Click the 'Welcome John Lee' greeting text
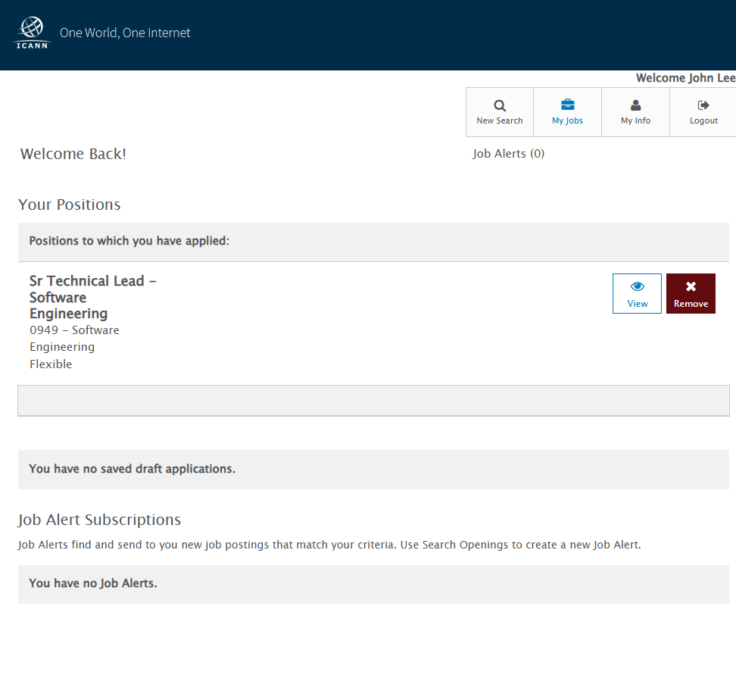736x700 pixels. pos(685,78)
